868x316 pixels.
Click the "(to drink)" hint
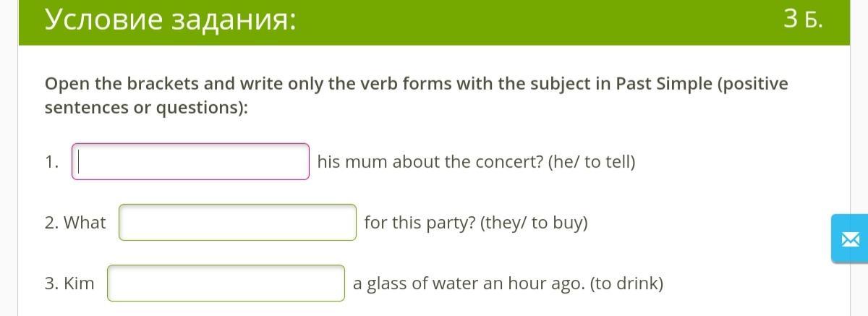tap(626, 283)
